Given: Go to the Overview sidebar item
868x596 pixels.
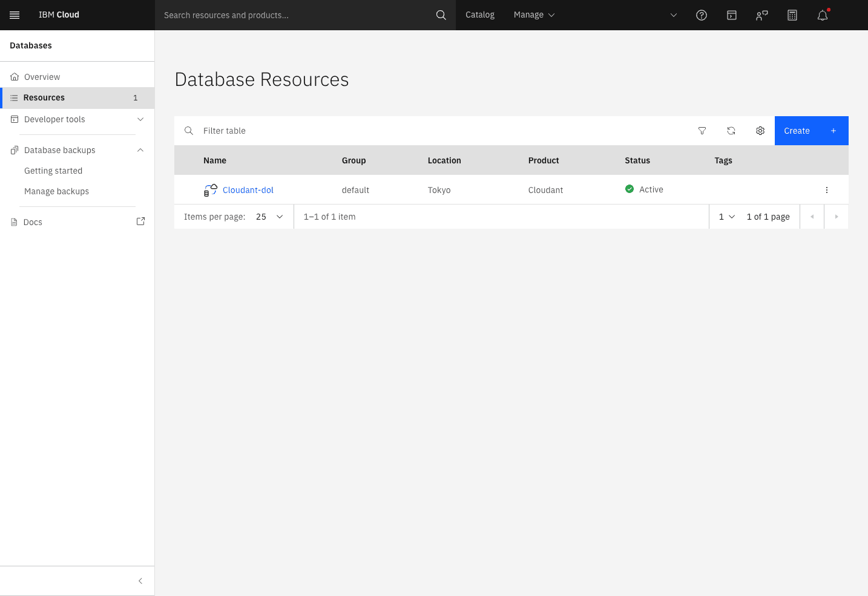Looking at the screenshot, I should pyautogui.click(x=77, y=77).
